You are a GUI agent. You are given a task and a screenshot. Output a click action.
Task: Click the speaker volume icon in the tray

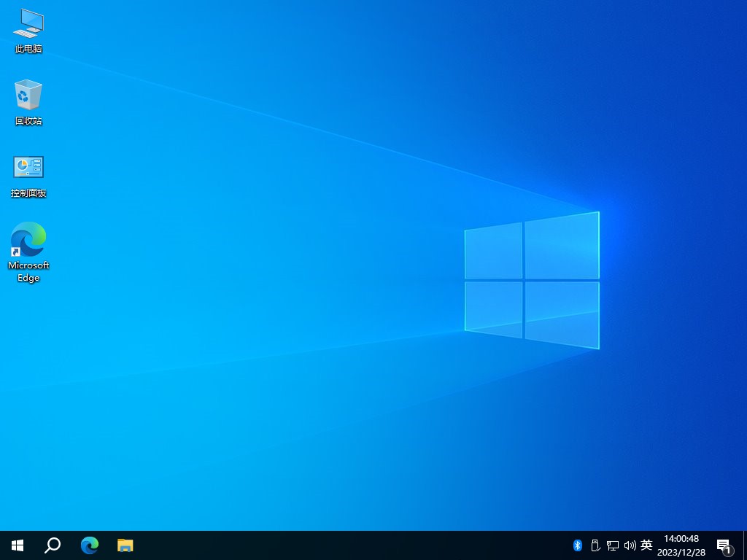coord(630,545)
